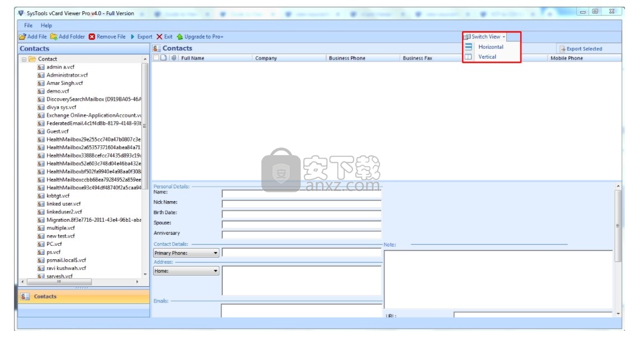
Task: Click tree scrollbar up arrow
Action: (145, 59)
